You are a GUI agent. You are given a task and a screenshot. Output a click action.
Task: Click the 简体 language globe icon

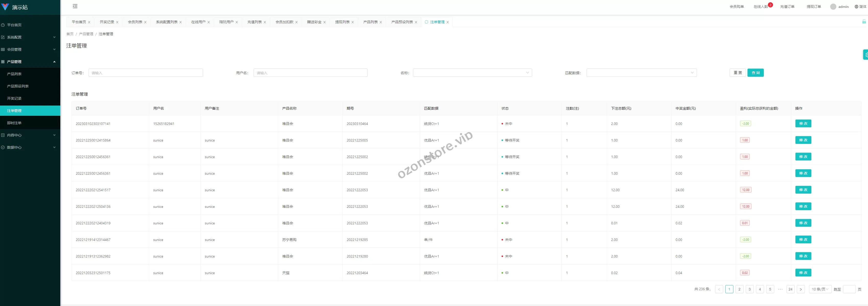(856, 6)
